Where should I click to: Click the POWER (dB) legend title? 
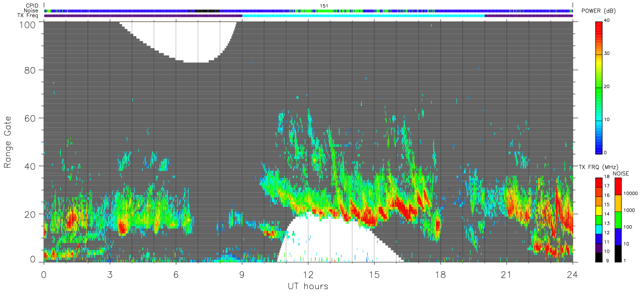[x=599, y=12]
